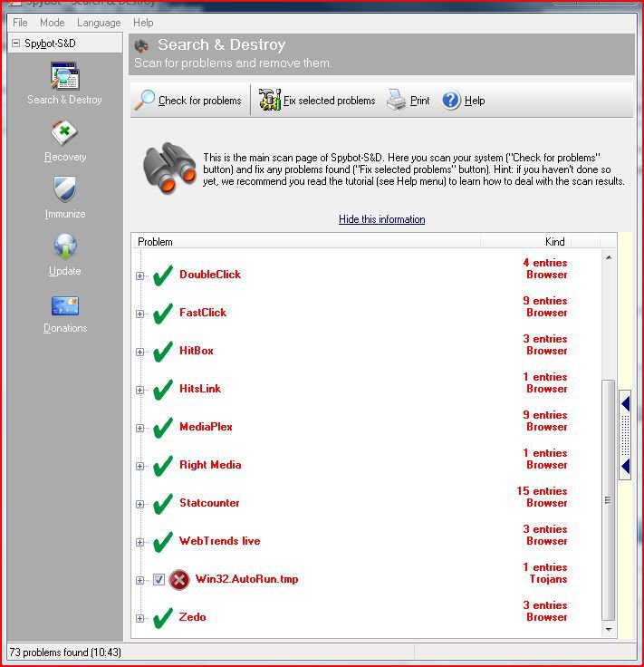This screenshot has height=667, width=644.
Task: Expand the WebTrends live tree entry
Action: 139,542
